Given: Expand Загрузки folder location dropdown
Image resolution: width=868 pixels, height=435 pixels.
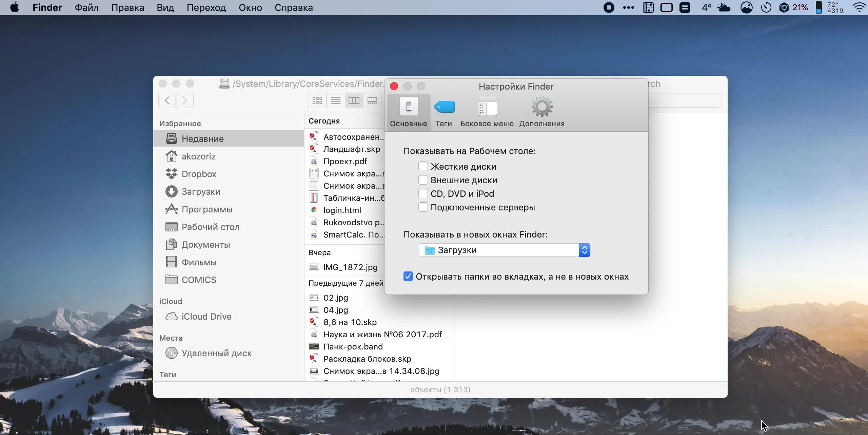Looking at the screenshot, I should click(584, 250).
